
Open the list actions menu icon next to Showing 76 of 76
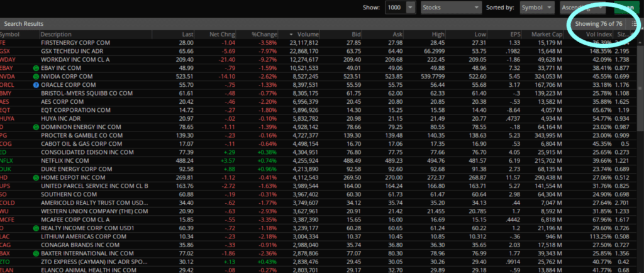[635, 24]
